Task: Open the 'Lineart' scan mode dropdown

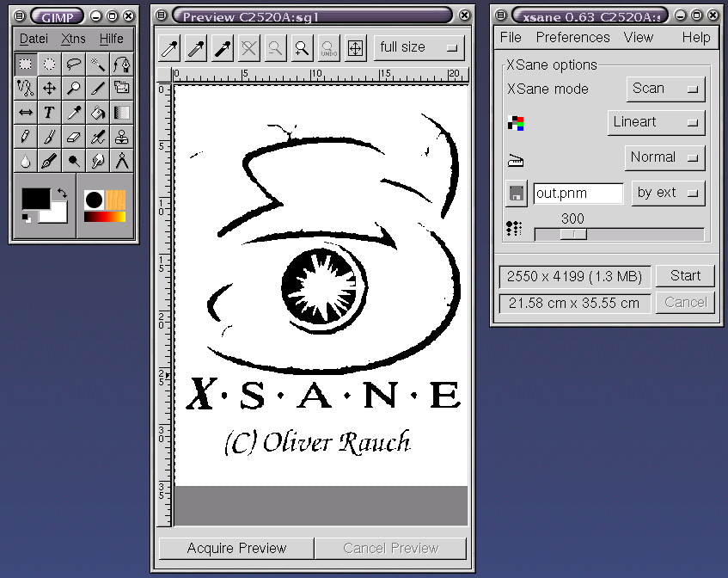Action: [656, 123]
